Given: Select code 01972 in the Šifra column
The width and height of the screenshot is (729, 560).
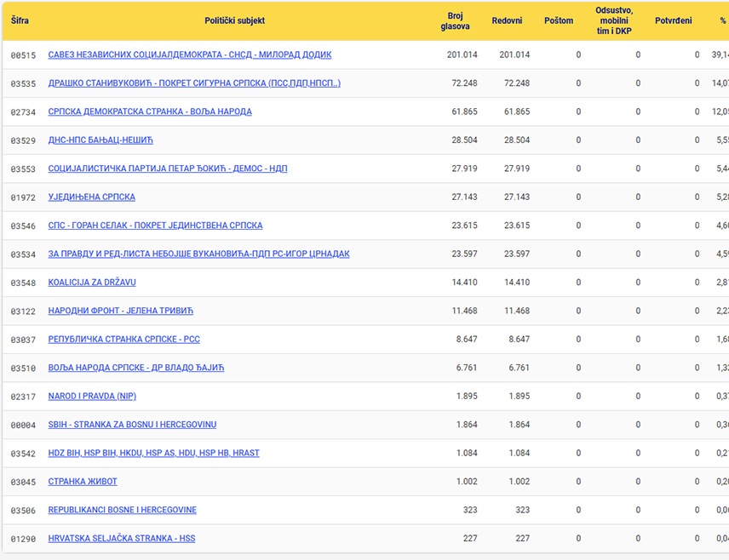Looking at the screenshot, I should 23,197.
